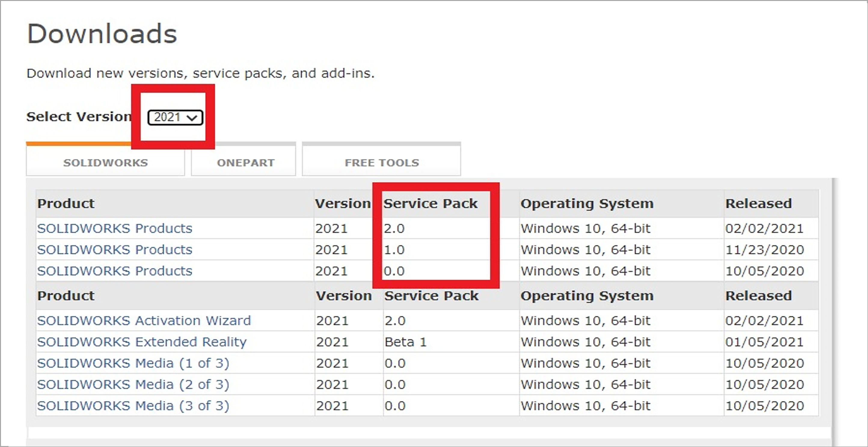
Task: Open SOLIDWORKS Media (2 of 3) link
Action: (133, 384)
